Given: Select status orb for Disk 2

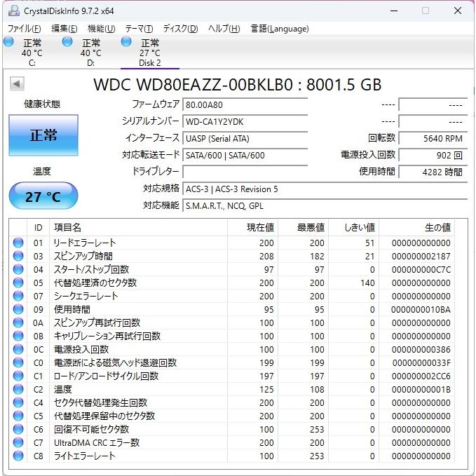Looking at the screenshot, I should (x=126, y=41).
